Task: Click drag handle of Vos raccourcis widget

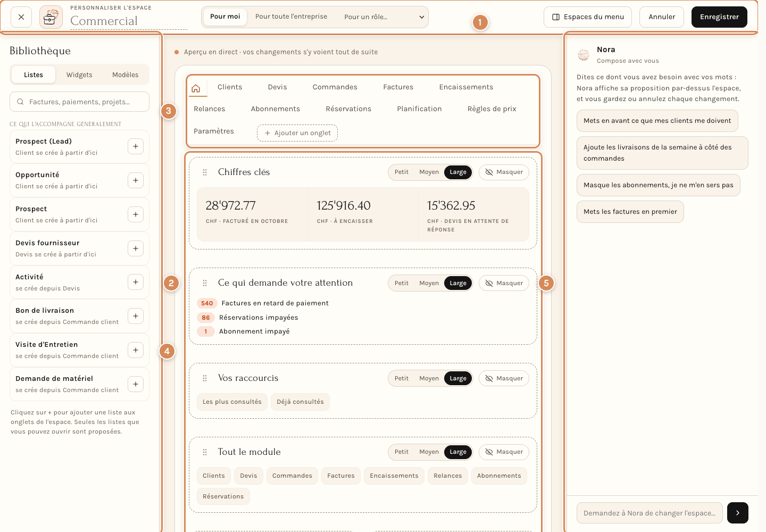Action: [205, 378]
